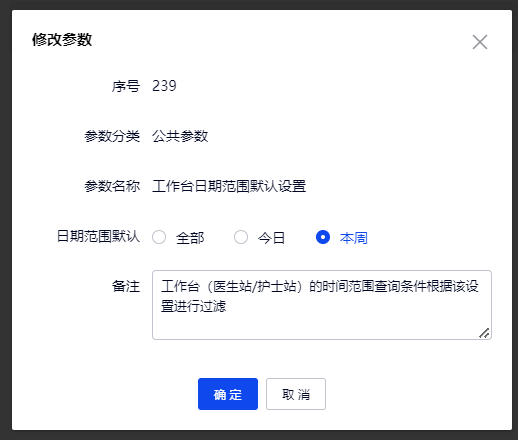Click the textarea resize handle icon
Viewport: 518px width, 440px height.
(484, 333)
